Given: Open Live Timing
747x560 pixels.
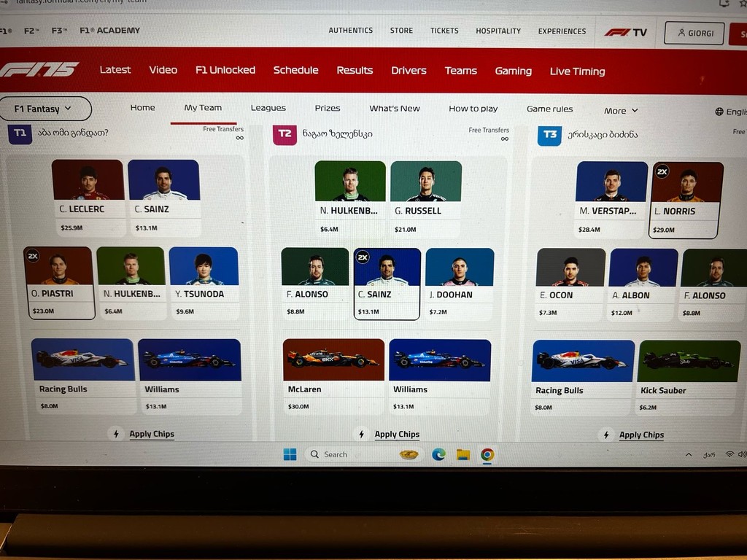Looking at the screenshot, I should [578, 71].
